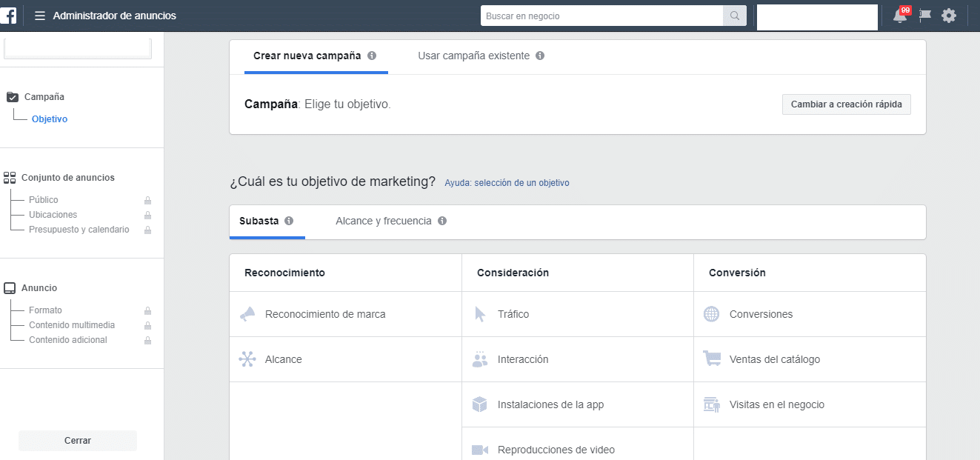980x460 pixels.
Task: Click the search magnifier button
Action: [734, 16]
